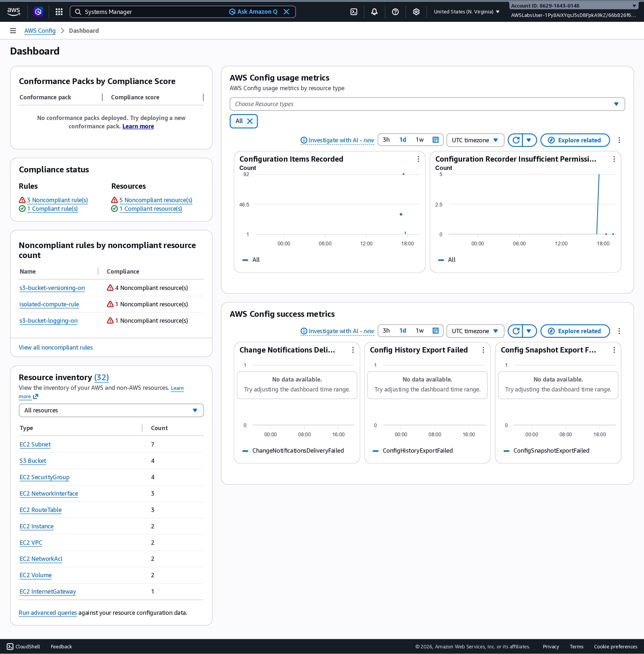Clear the Systems Manager search text

coord(286,12)
